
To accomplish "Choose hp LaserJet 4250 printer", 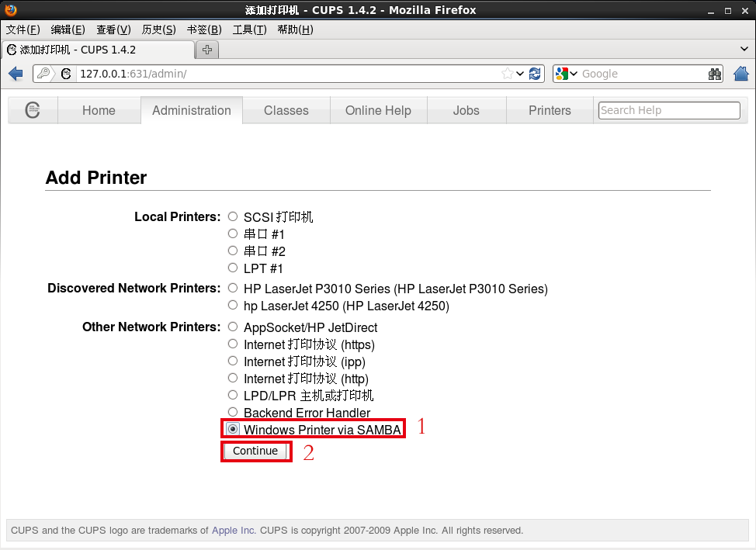I will point(233,305).
